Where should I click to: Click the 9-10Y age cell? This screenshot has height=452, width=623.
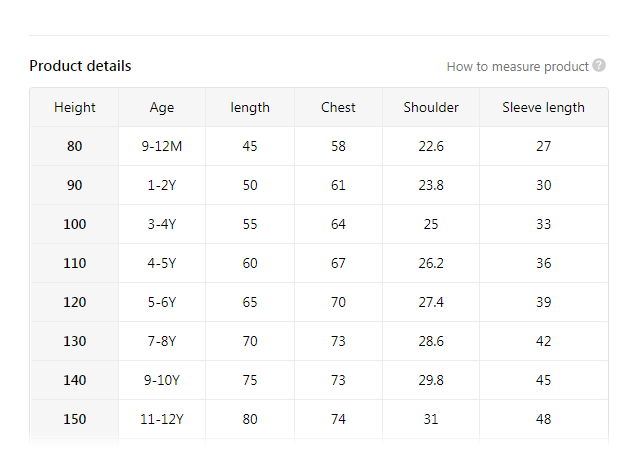click(162, 380)
